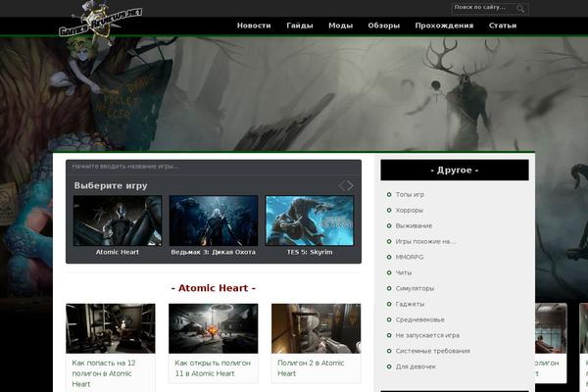Screen dimensions: 588x392
Task: Open the Гайды menu item
Action: (x=300, y=25)
